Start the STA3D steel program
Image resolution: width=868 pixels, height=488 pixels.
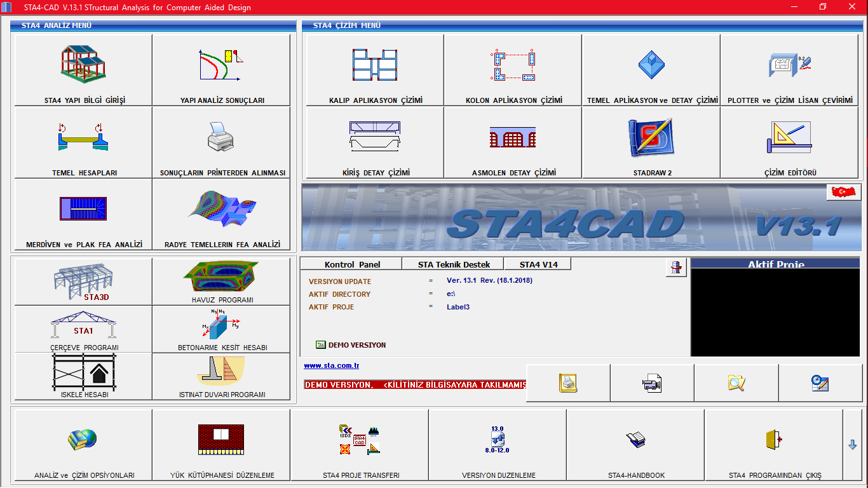[x=83, y=281]
